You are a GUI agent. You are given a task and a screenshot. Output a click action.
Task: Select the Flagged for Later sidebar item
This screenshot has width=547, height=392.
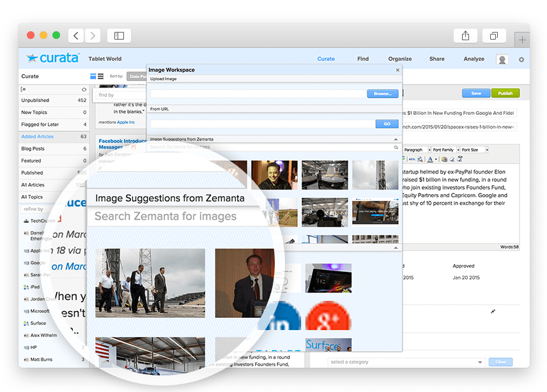point(40,124)
